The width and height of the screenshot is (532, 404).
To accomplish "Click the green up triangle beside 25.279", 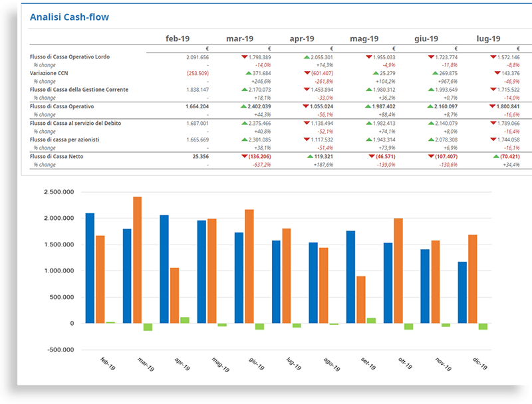I will point(376,73).
